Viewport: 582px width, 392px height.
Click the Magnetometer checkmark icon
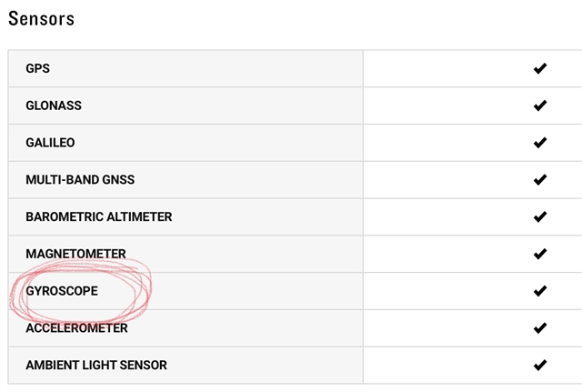[540, 254]
